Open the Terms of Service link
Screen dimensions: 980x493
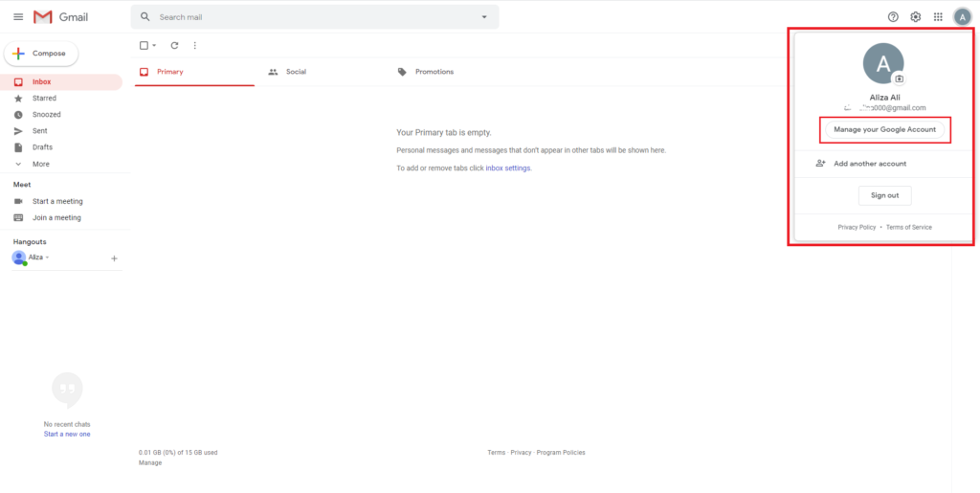click(x=909, y=228)
